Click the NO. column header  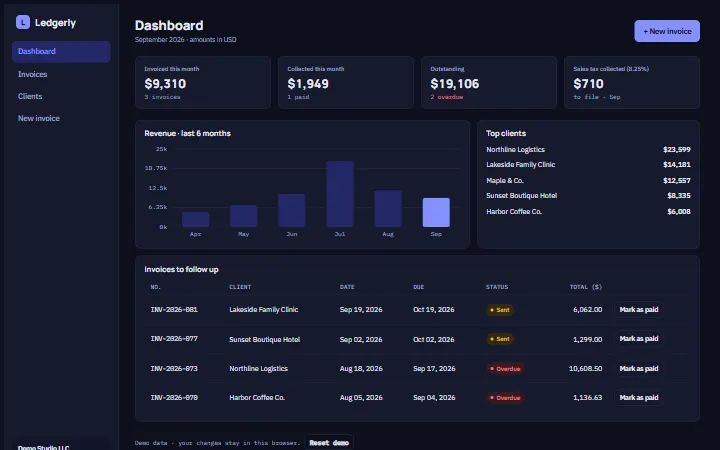tap(156, 287)
